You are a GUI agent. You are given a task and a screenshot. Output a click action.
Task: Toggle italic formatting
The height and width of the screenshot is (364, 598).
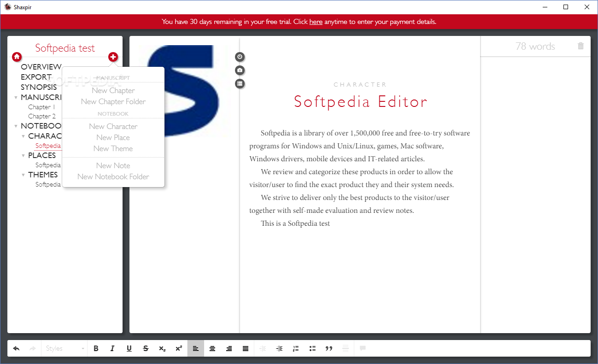(x=112, y=348)
